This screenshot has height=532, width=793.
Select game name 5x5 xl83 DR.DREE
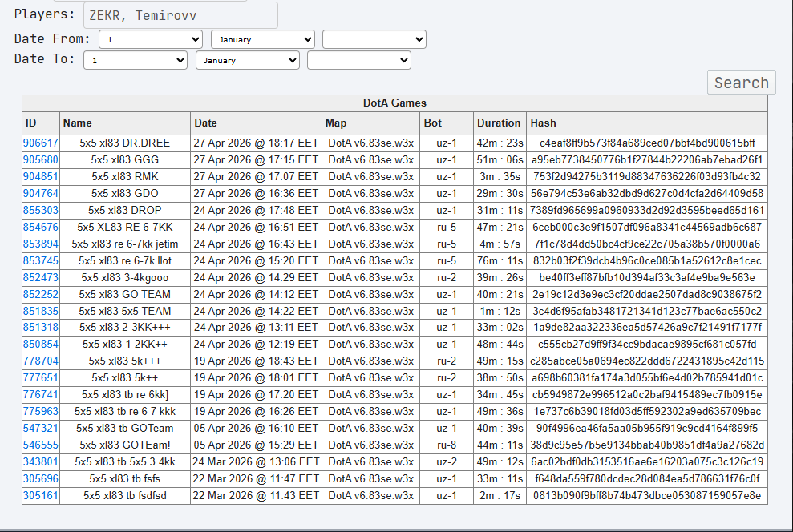pos(125,143)
